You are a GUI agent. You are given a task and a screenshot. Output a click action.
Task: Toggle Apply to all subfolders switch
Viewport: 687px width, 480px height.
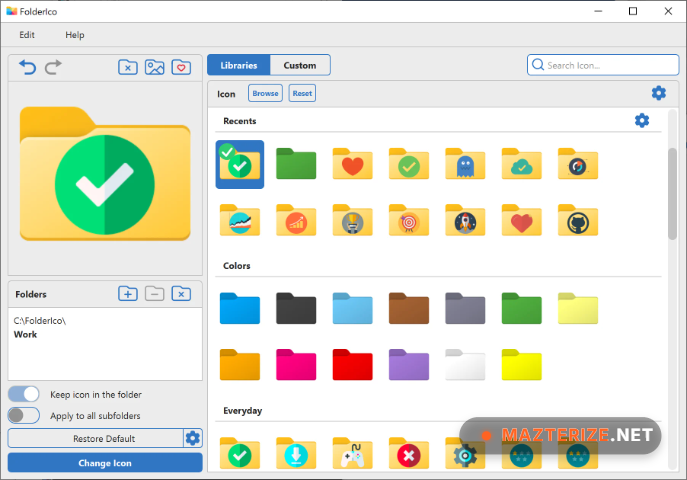pyautogui.click(x=24, y=415)
